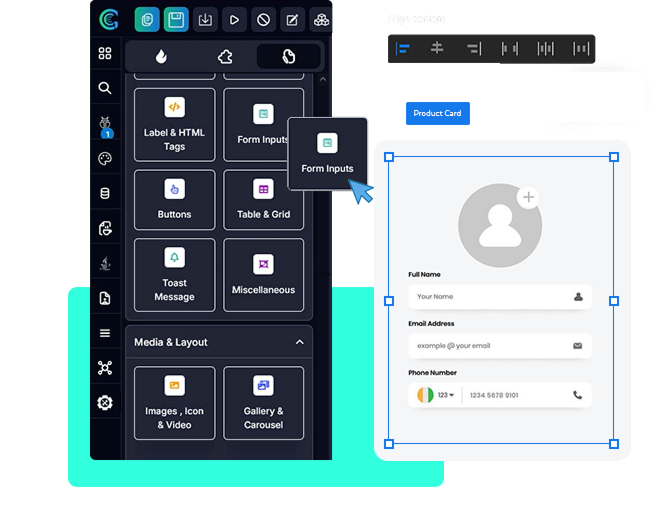Click the floppy disk save icon
Viewport: 663px width, 522px height.
[176, 19]
